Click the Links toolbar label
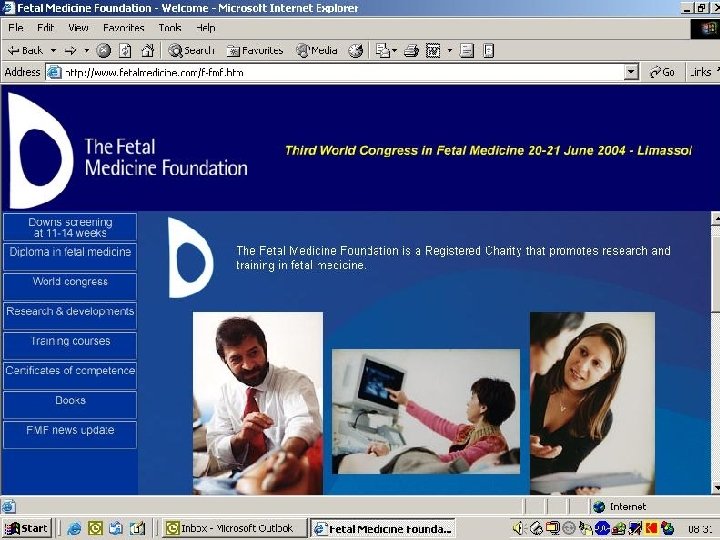The height and width of the screenshot is (540, 720). pos(701,72)
